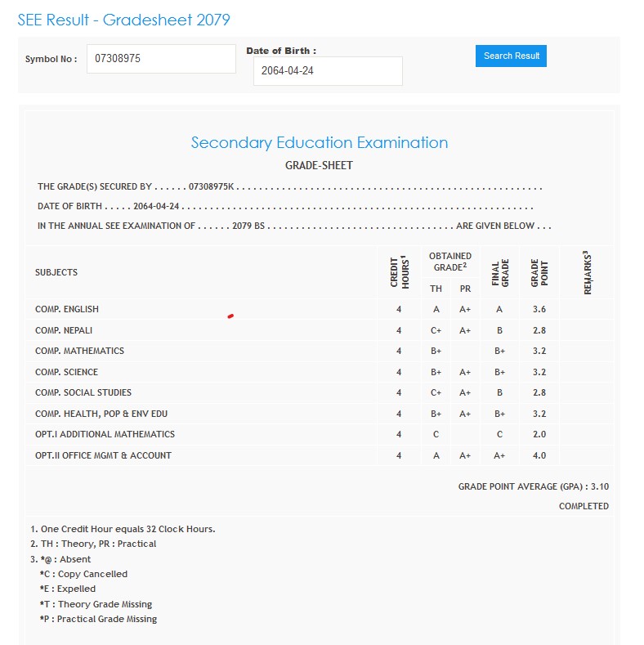Click the COMPLETED status text
Screen dimensions: 644x645
584,506
